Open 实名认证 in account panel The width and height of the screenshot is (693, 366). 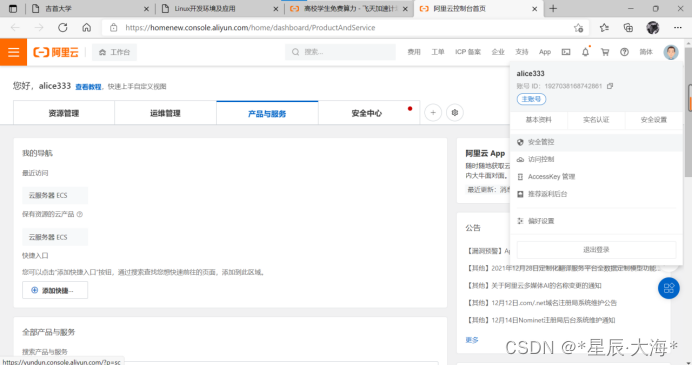click(596, 120)
